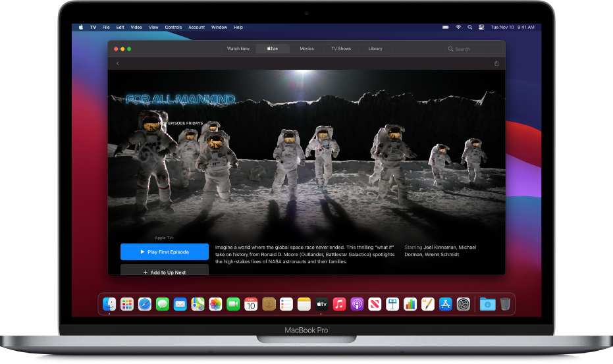Image resolution: width=613 pixels, height=364 pixels.
Task: Switch to the Movies tab
Action: [x=307, y=49]
